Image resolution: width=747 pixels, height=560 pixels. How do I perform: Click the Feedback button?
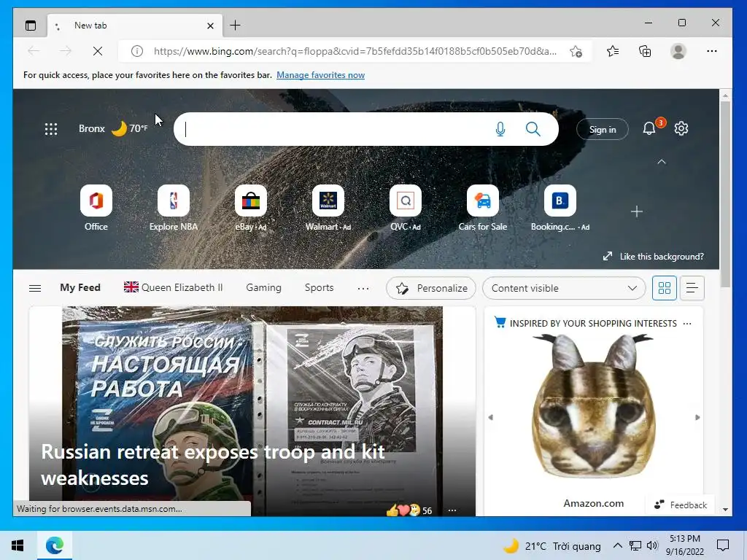[681, 505]
